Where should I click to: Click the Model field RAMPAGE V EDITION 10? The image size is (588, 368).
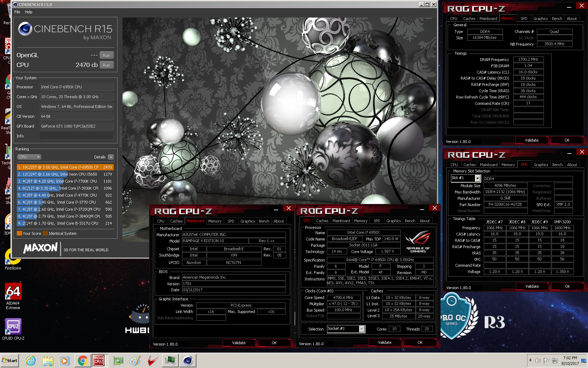(x=215, y=241)
